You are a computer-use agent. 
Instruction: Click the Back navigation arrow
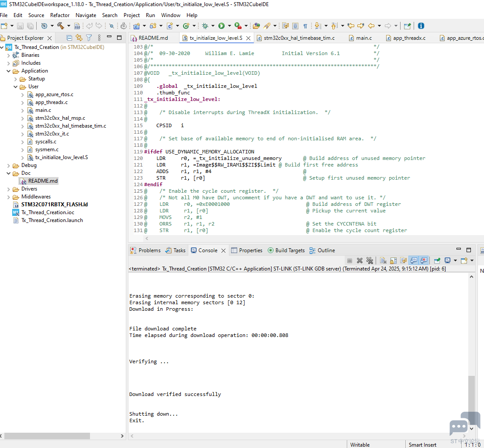click(x=371, y=26)
